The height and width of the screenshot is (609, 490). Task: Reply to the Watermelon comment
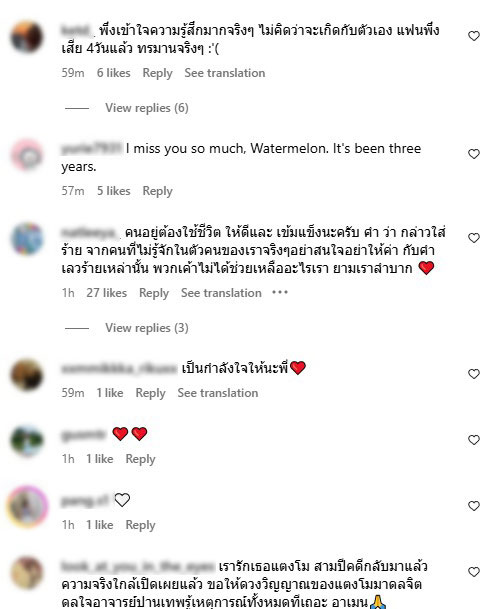[157, 191]
